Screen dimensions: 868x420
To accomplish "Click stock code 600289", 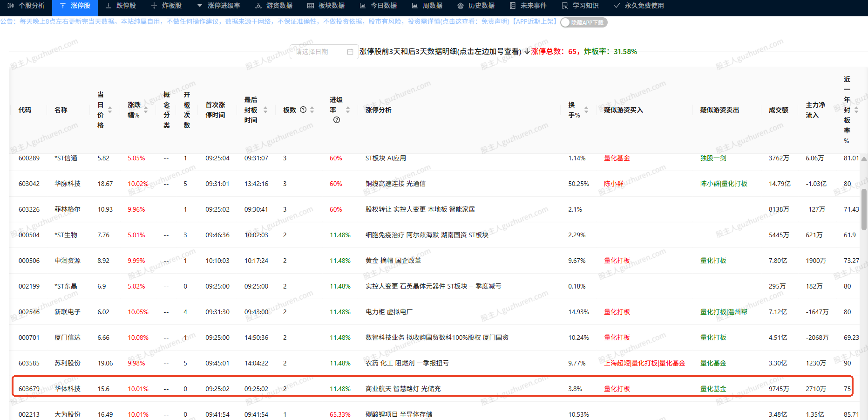I will [29, 158].
